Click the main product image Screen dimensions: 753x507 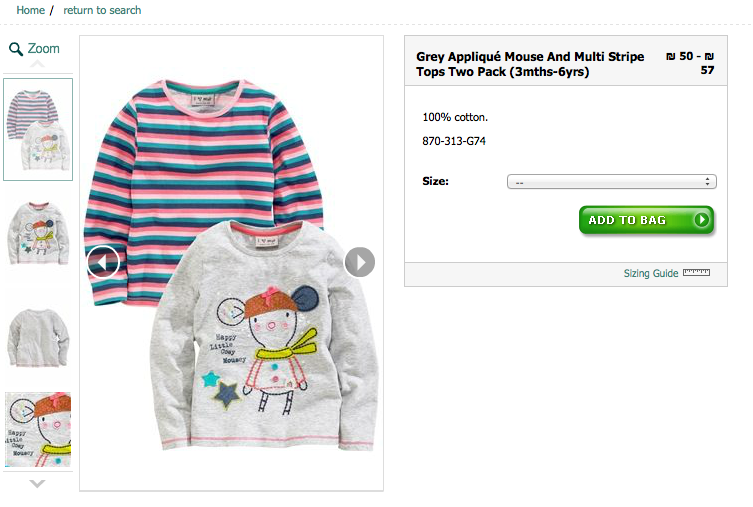click(231, 330)
